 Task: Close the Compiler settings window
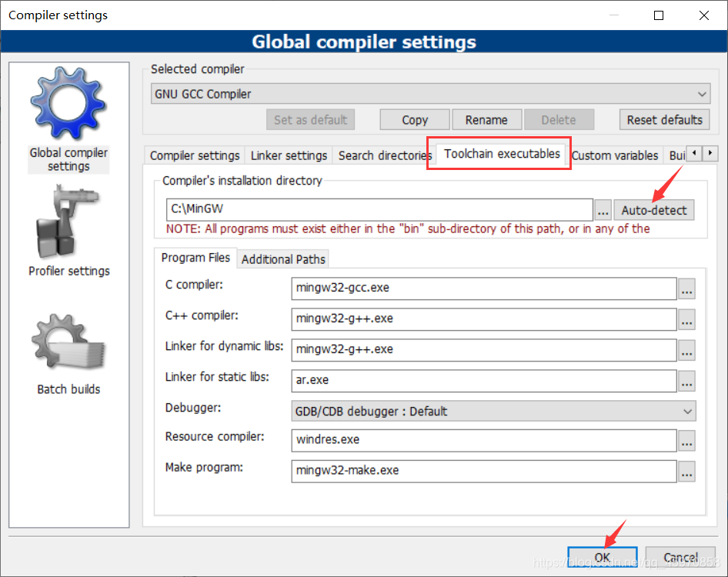tap(704, 15)
